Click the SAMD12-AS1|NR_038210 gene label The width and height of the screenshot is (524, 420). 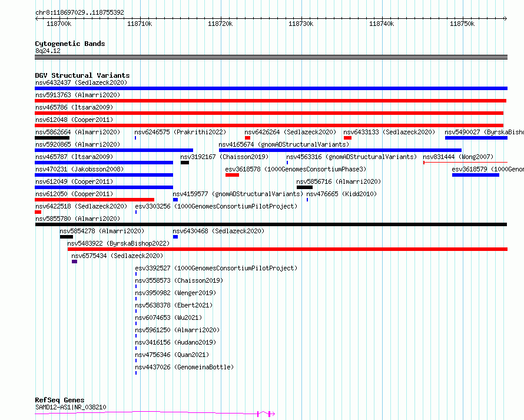point(71,407)
